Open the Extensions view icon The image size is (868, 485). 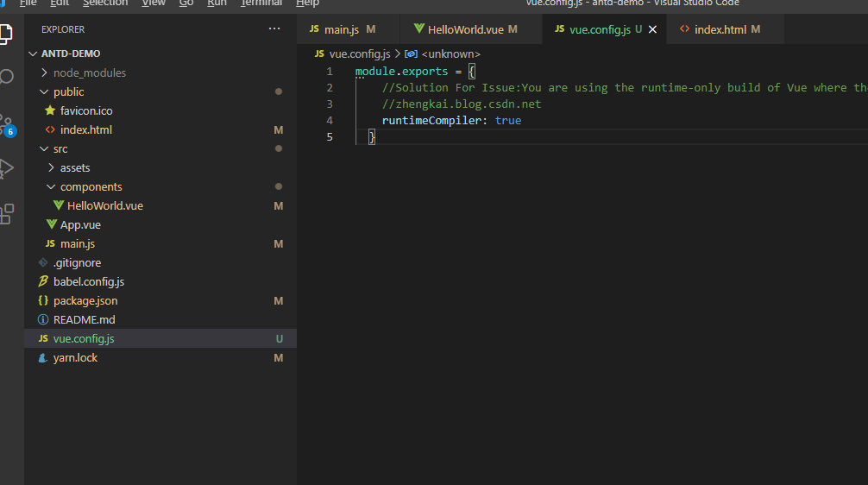7,214
